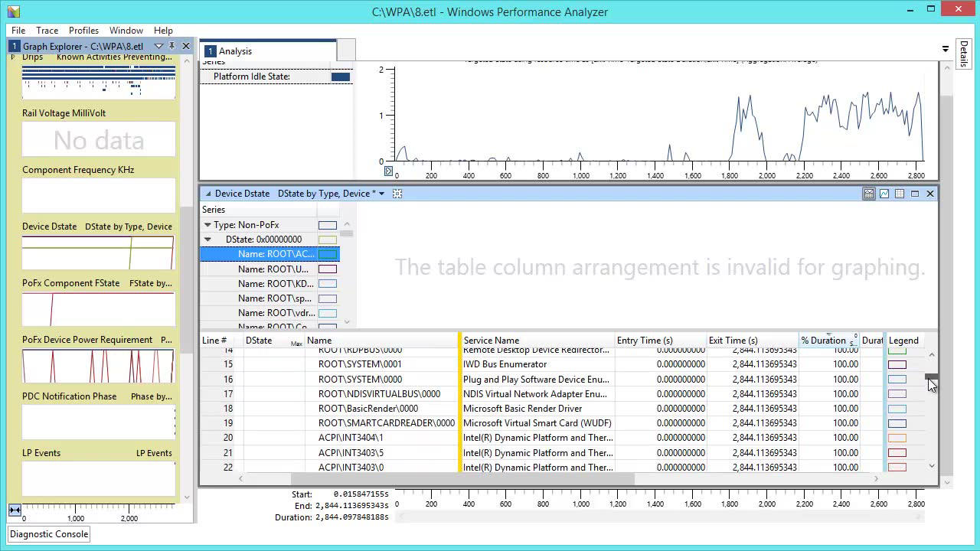Open the Details side panel tab
This screenshot has width=980, height=551.
[963, 54]
